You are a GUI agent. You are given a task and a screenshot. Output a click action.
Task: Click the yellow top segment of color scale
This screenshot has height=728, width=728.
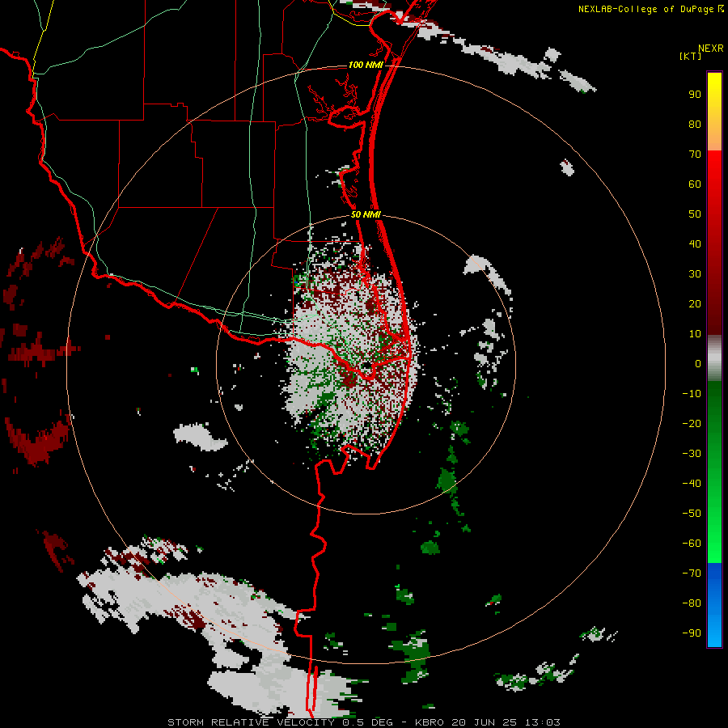714,112
